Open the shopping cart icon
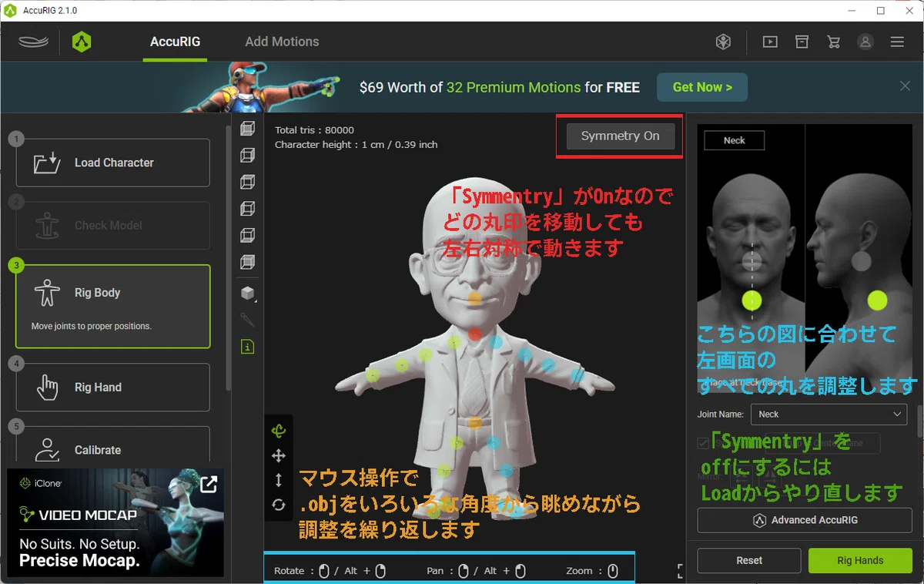This screenshot has height=584, width=924. (x=833, y=42)
